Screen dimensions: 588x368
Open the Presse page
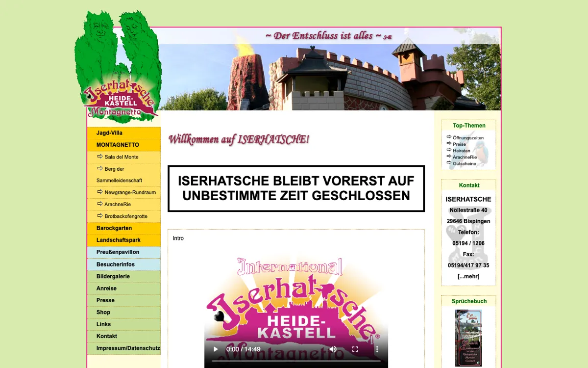[123, 300]
